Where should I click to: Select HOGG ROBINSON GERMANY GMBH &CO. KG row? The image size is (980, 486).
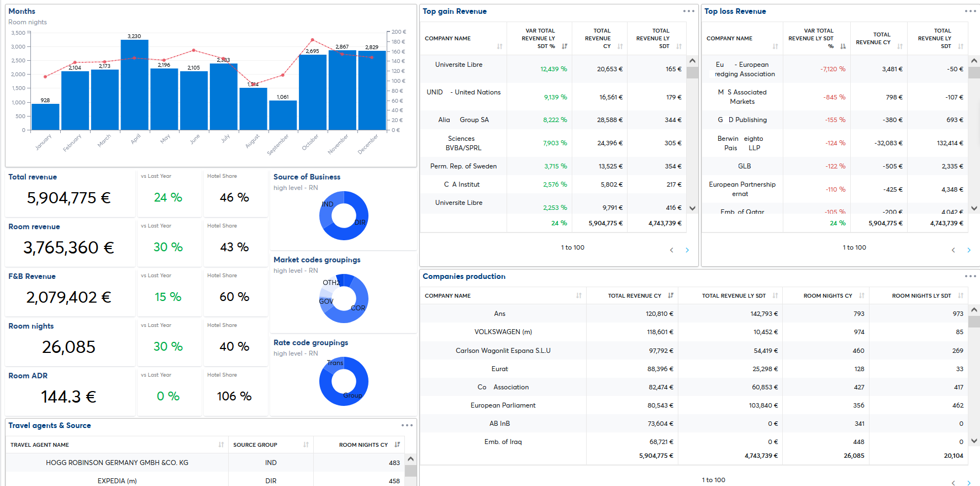205,463
